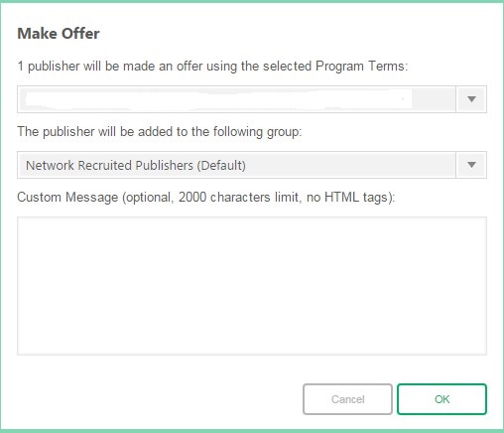Show group options via triangle icon
Screen dimensions: 504x433
(471, 165)
